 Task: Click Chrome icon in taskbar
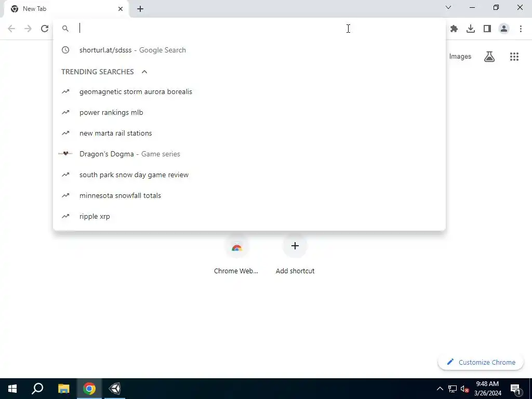tap(89, 389)
